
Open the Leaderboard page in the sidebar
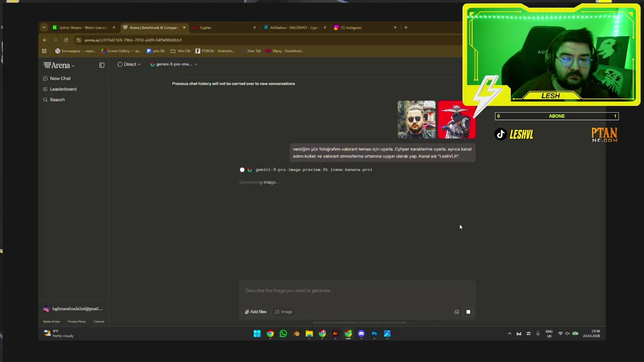60,89
